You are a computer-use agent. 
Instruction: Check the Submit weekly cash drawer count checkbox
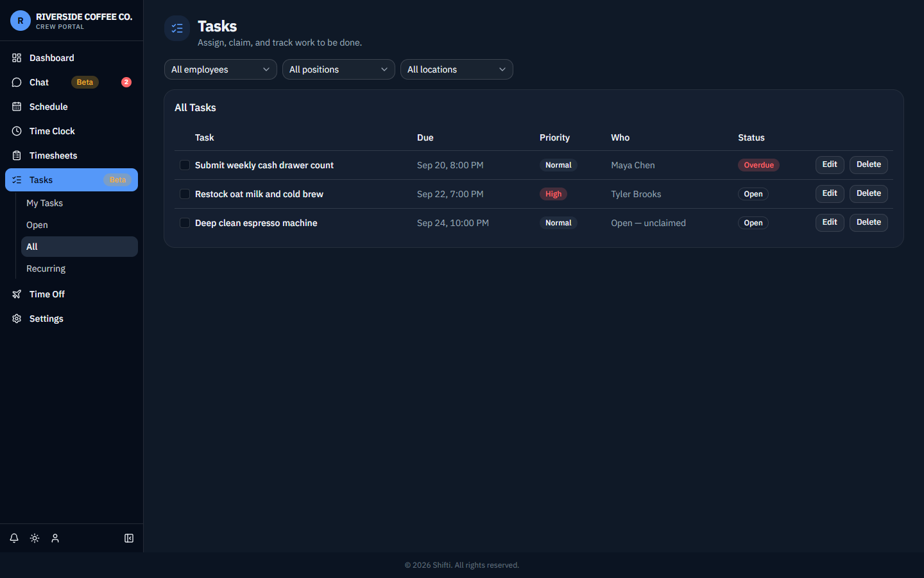point(185,165)
